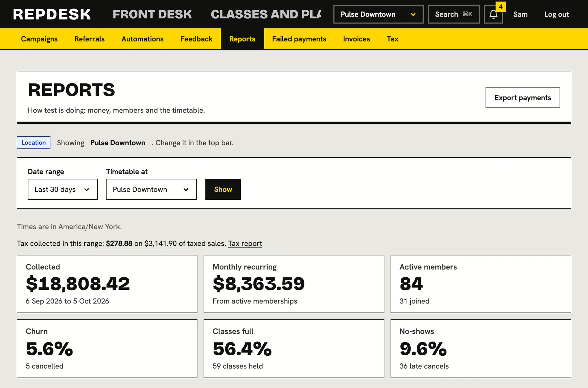This screenshot has height=388, width=588.
Task: Click '6 Sep 2026 to 5 Oct 2026' text
Action: 67,301
